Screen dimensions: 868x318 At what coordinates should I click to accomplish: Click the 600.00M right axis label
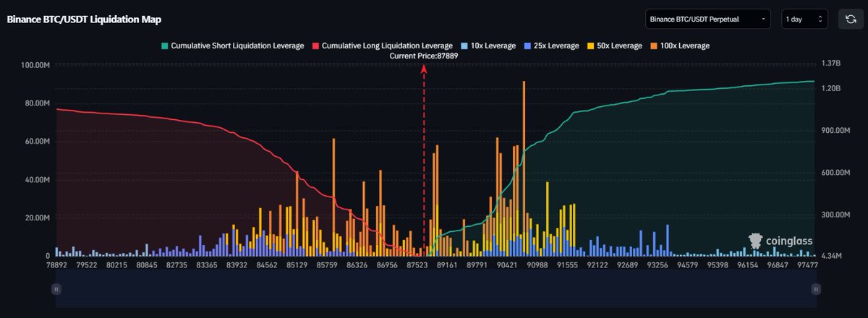[x=835, y=173]
